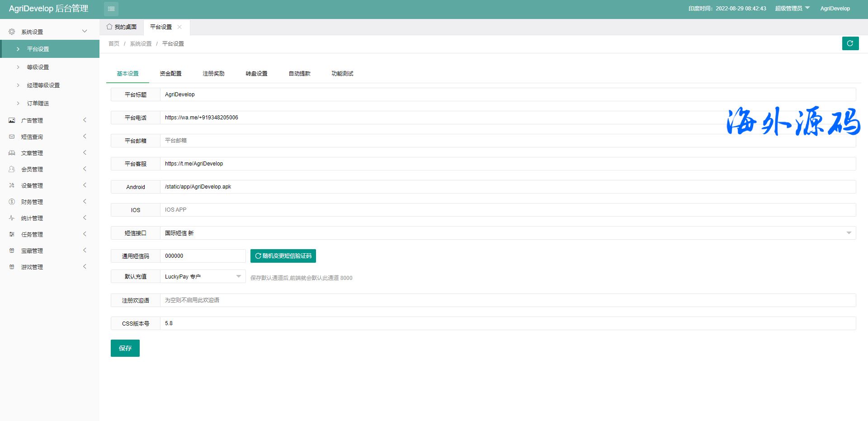The height and width of the screenshot is (421, 868).
Task: Click the hamburger menu toggle icon
Action: (111, 9)
